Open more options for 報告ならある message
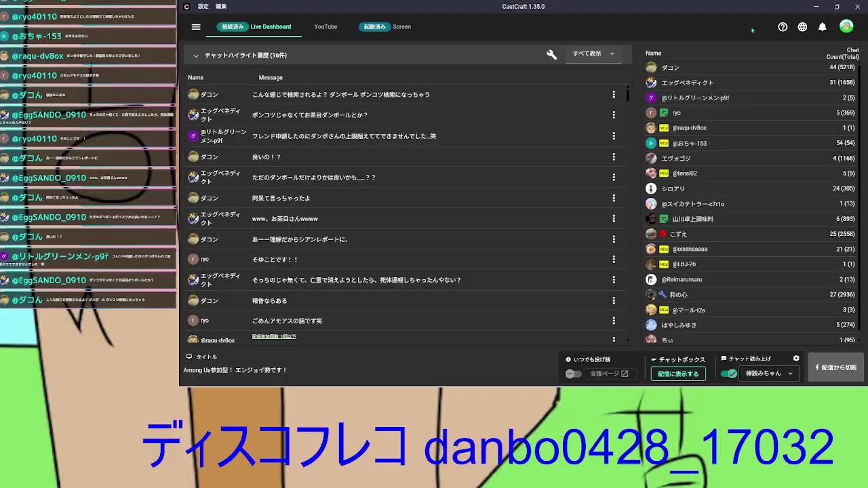Image resolution: width=868 pixels, height=488 pixels. 614,301
